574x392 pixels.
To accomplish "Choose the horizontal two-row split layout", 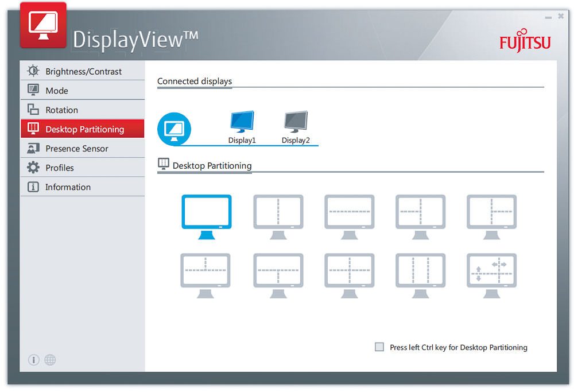I will tap(349, 217).
